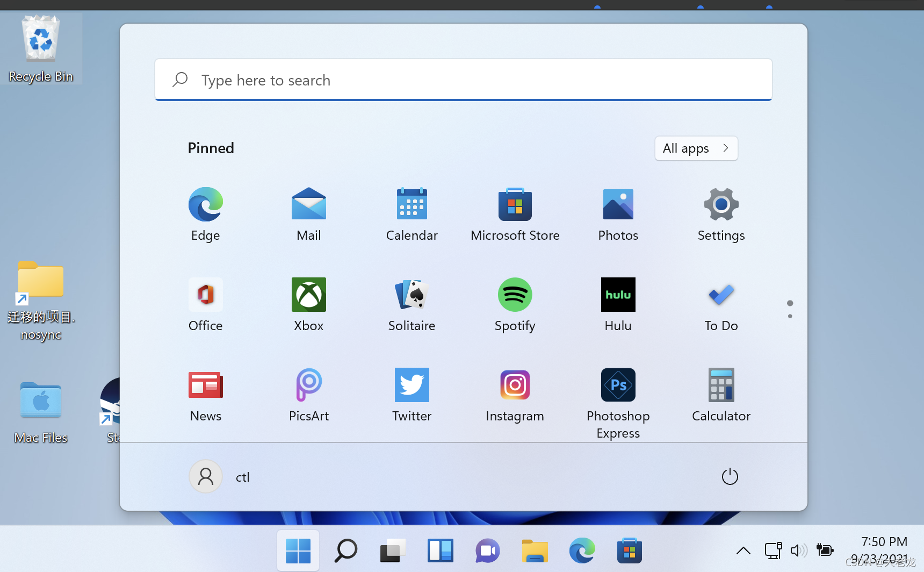This screenshot has width=924, height=572.
Task: Go to next pinned apps page dot
Action: (790, 316)
